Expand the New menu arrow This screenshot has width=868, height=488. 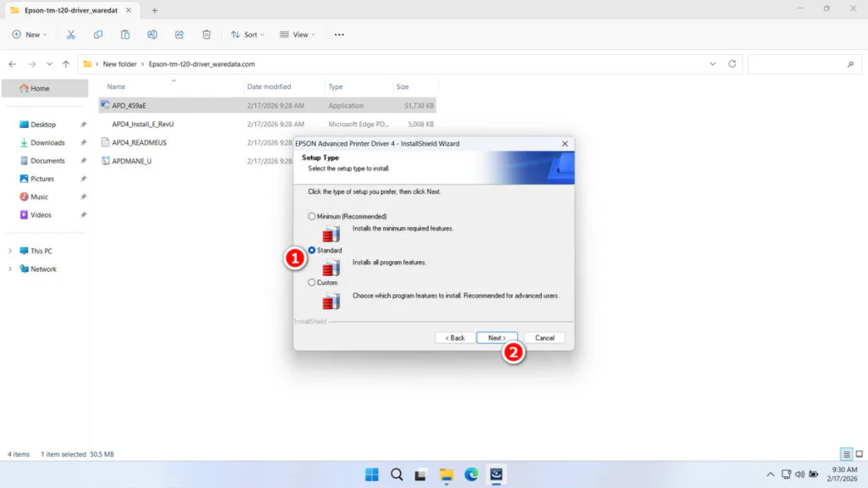43,34
